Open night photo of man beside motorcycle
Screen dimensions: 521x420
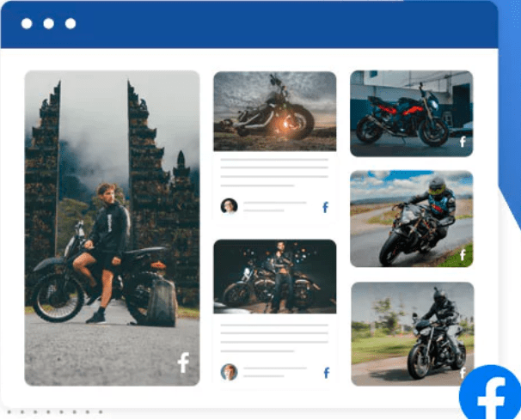pyautogui.click(x=274, y=277)
